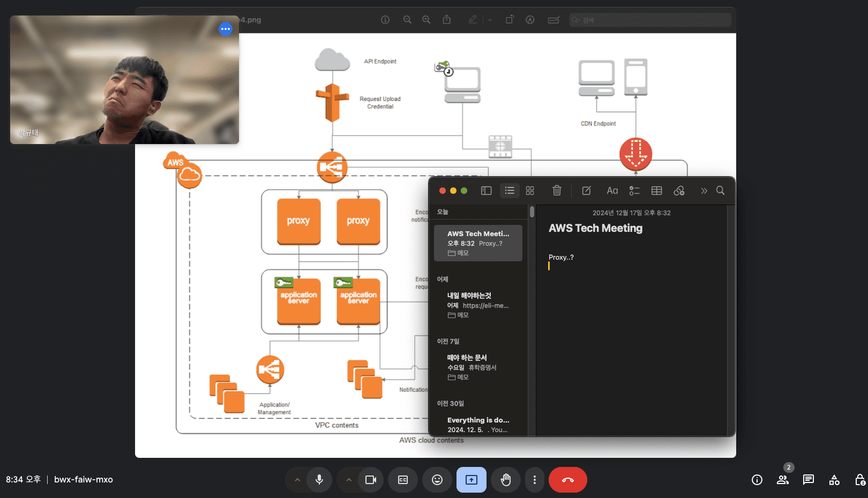Screen dimensions: 868x498
Task: Expand hidden Notes toolbar items chevron
Action: (704, 191)
